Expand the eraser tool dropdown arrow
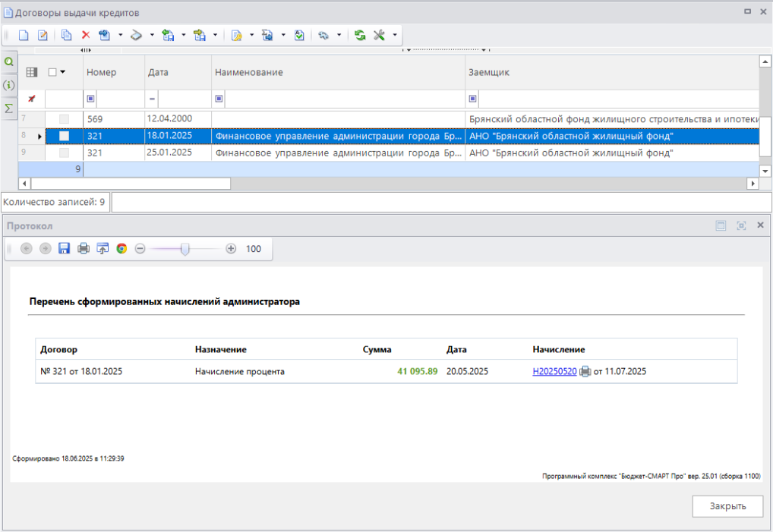This screenshot has width=773, height=532. [x=152, y=35]
